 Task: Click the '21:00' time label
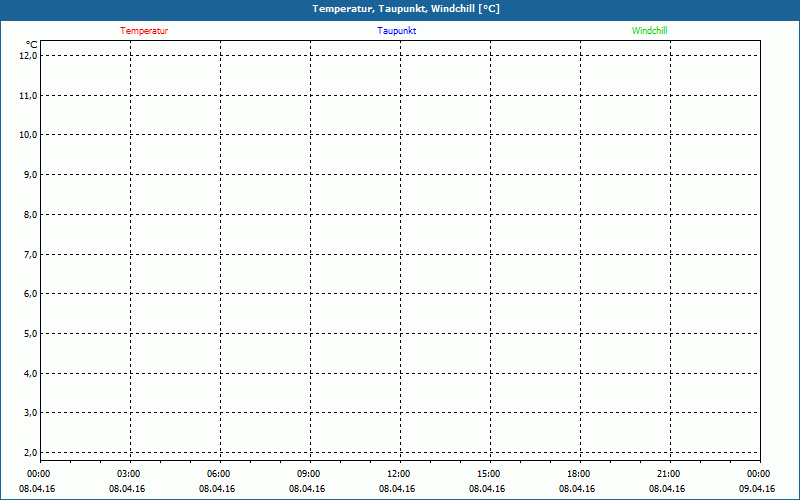tap(668, 474)
